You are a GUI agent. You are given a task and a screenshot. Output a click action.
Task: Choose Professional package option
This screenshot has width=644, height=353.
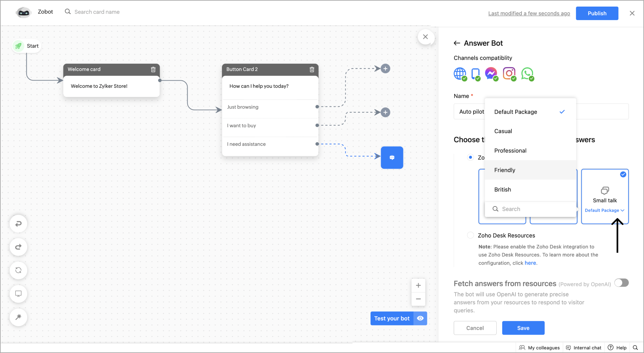tap(530, 151)
